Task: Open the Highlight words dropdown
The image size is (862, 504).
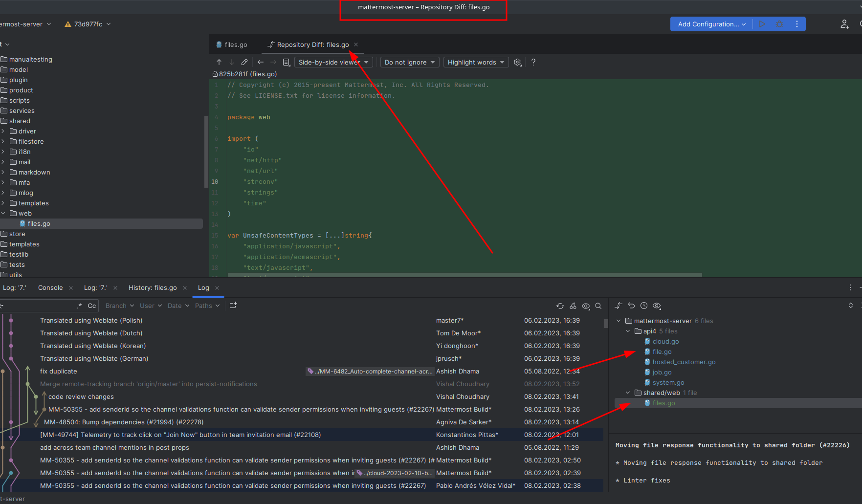Action: (x=475, y=62)
